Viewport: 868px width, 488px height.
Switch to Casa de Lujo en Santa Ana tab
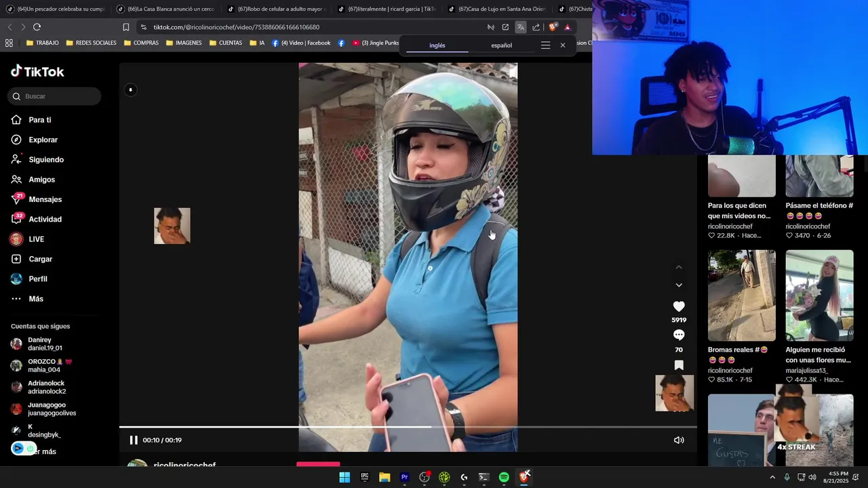[497, 9]
